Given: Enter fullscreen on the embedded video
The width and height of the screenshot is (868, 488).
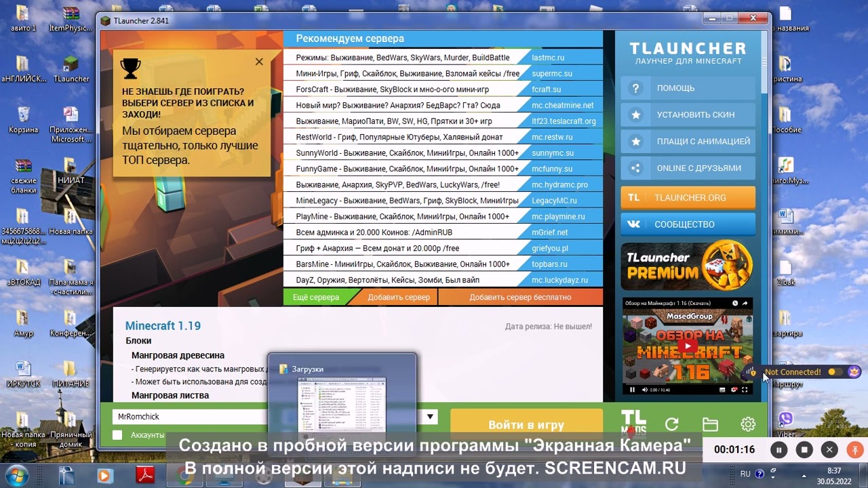Looking at the screenshot, I should (x=745, y=390).
